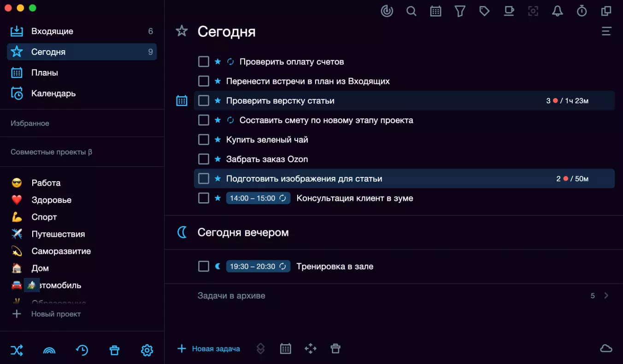Add a task with Новая задача

[209, 349]
